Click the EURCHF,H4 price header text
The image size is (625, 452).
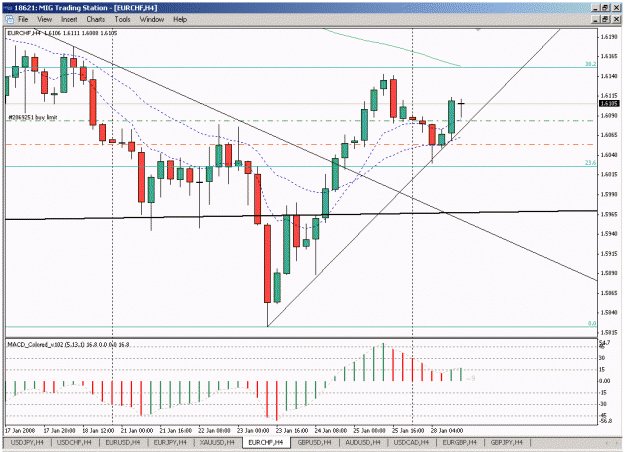[62, 33]
